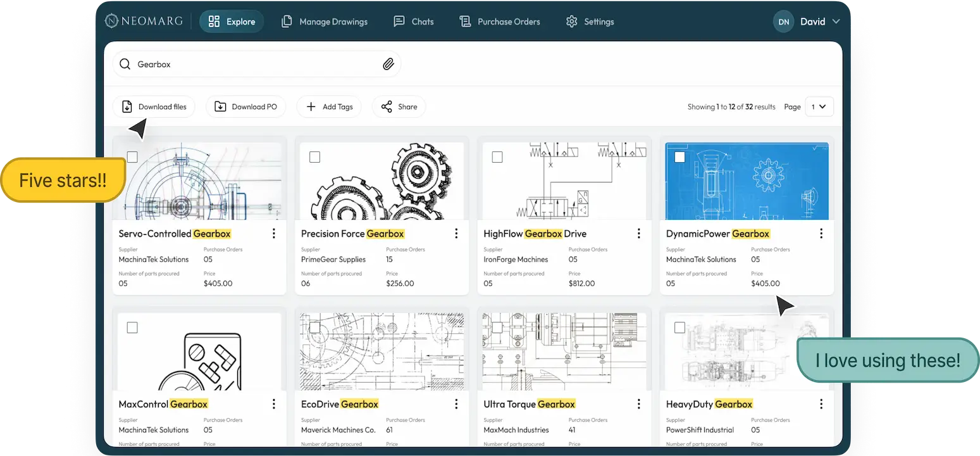Select the Servo-Controlled Gearbox checkbox
The height and width of the screenshot is (456, 980).
pos(133,156)
